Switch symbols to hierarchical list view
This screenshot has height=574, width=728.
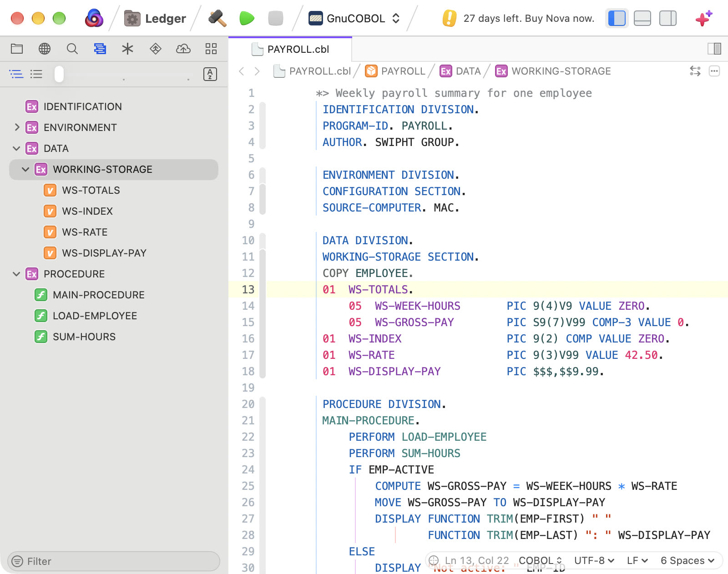pyautogui.click(x=16, y=74)
